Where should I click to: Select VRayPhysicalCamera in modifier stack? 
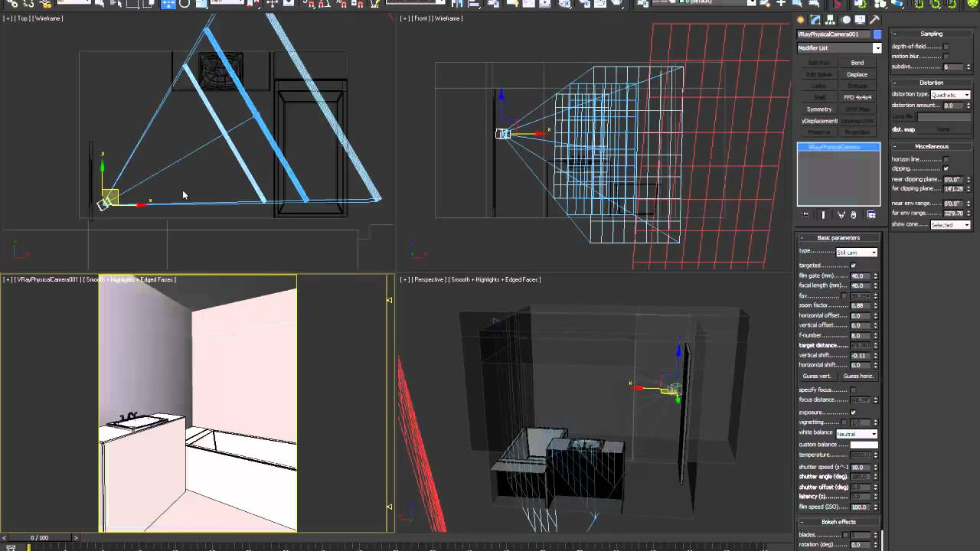tap(838, 147)
